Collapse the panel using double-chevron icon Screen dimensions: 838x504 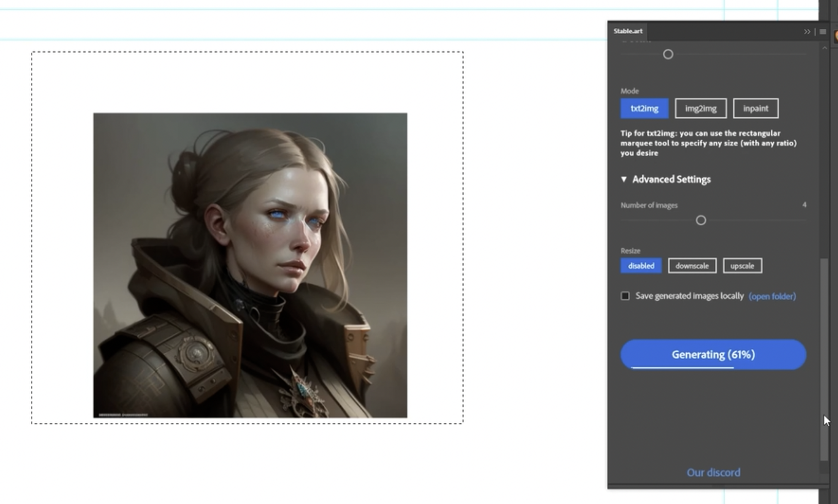click(807, 32)
